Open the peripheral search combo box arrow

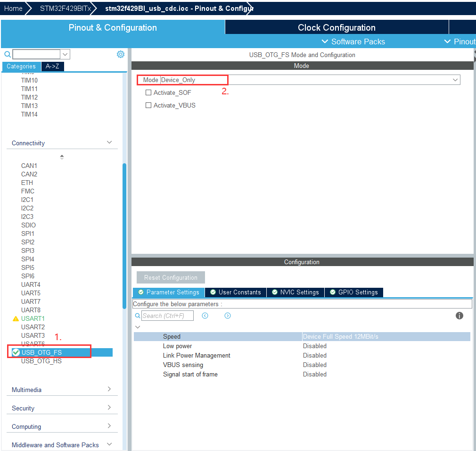click(65, 54)
